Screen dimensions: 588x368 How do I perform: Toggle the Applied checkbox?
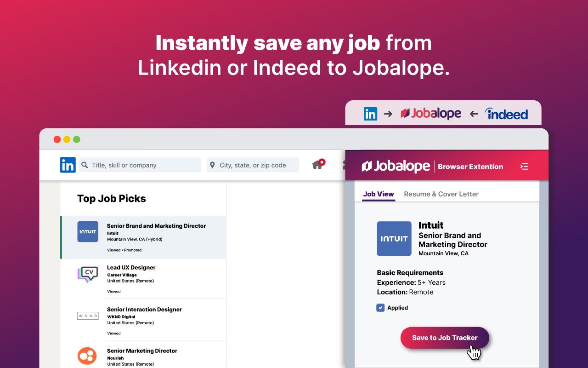coord(380,308)
